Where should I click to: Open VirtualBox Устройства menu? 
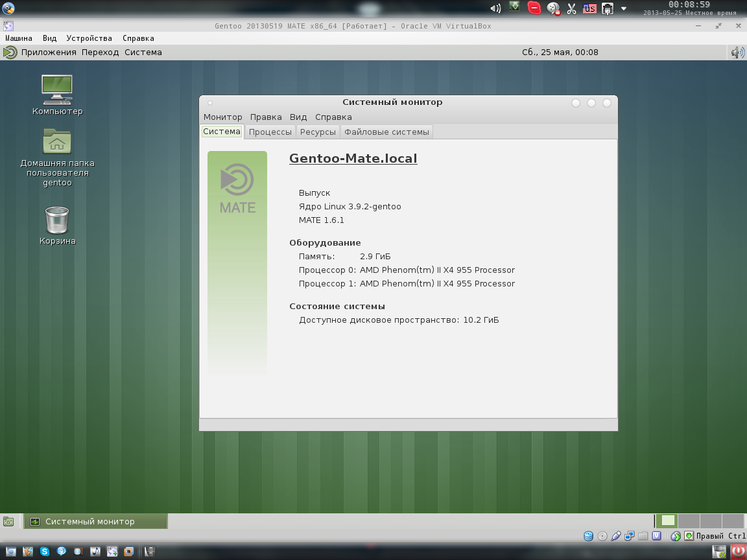(x=89, y=38)
